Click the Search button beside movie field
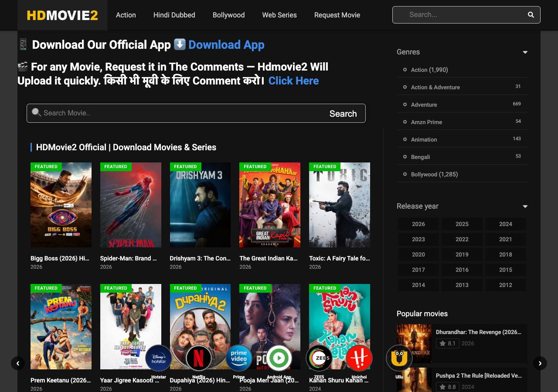The width and height of the screenshot is (558, 392). (343, 114)
